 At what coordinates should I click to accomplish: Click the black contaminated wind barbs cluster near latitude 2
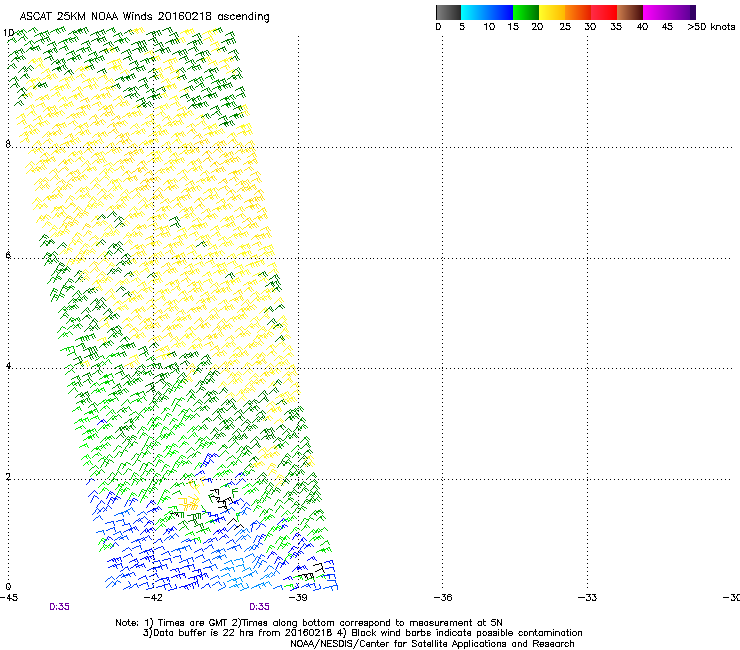click(x=221, y=498)
